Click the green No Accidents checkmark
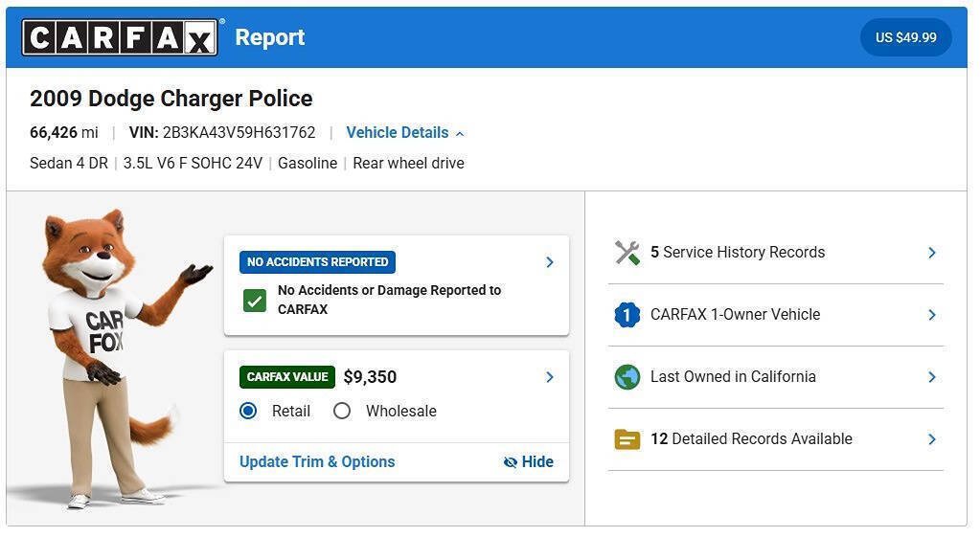 tap(255, 301)
